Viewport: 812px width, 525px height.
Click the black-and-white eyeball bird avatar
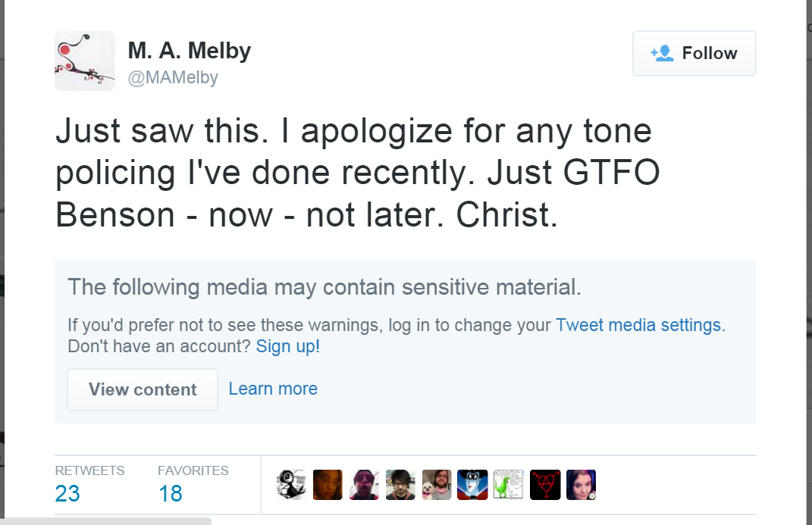[291, 485]
